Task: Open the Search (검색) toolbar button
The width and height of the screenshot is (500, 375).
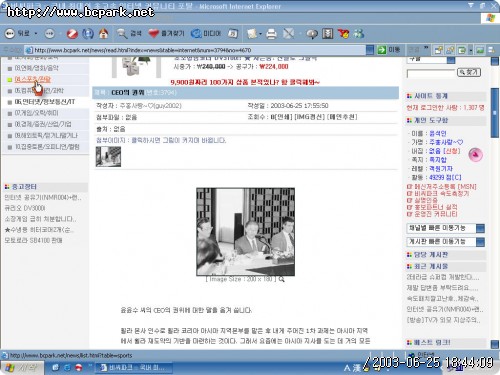Action: pyautogui.click(x=129, y=33)
